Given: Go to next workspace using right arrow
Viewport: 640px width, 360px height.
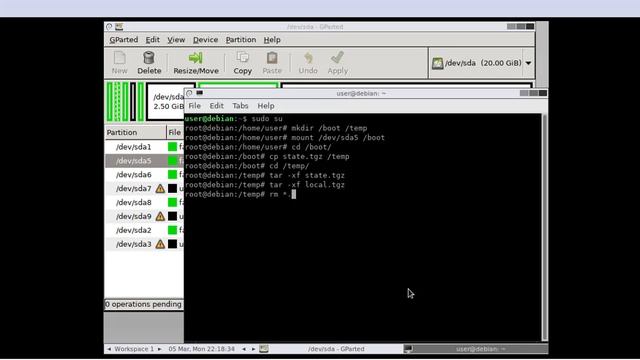Looking at the screenshot, I should (x=160, y=349).
